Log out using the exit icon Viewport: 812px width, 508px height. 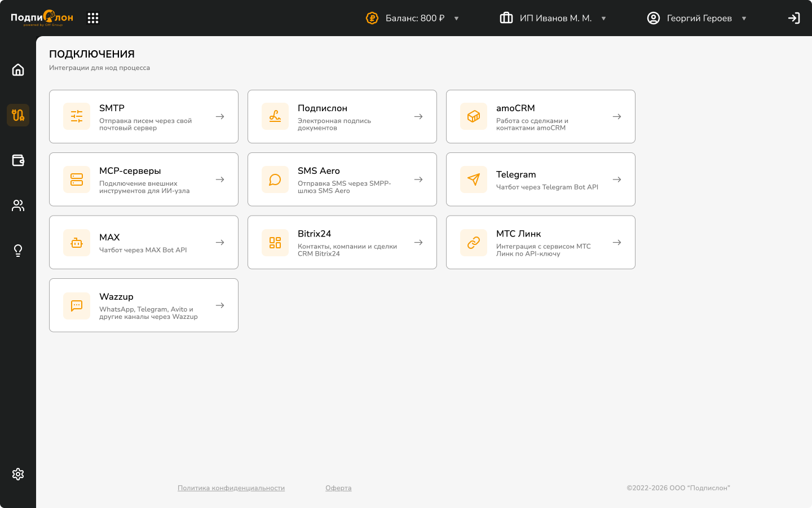(794, 18)
